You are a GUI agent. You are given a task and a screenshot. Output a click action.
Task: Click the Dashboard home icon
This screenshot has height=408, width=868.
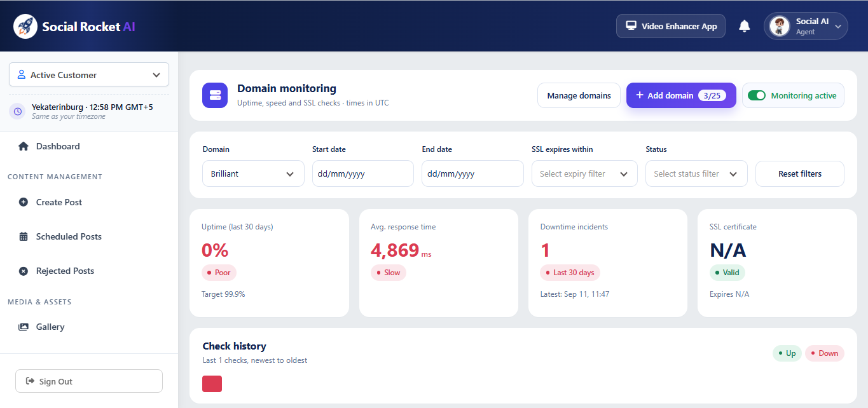[24, 146]
